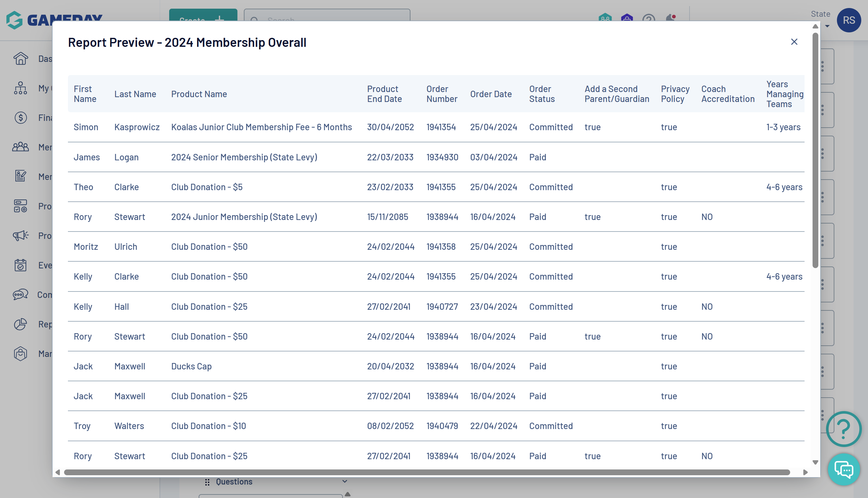
Task: Collapse the Questions section chevron
Action: coord(344,482)
